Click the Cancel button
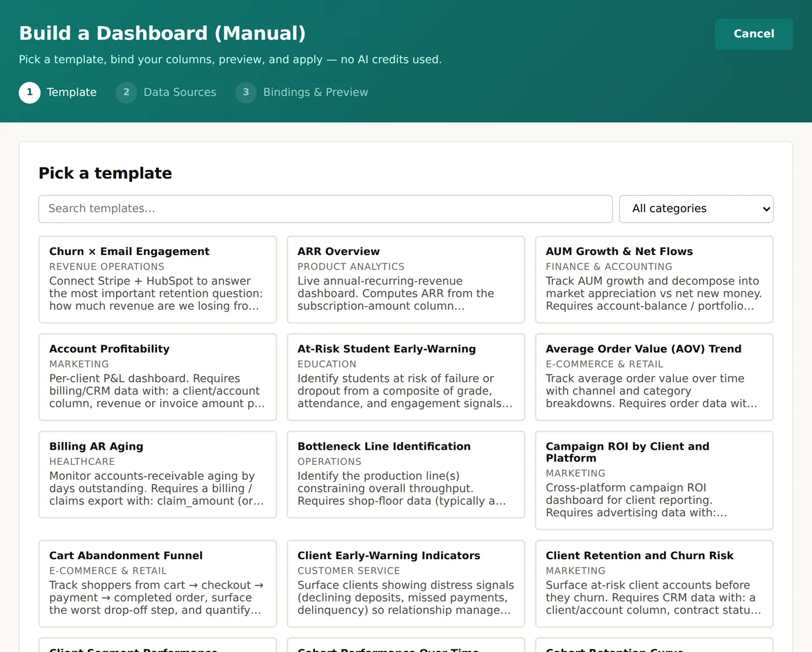The width and height of the screenshot is (812, 652). (x=753, y=34)
